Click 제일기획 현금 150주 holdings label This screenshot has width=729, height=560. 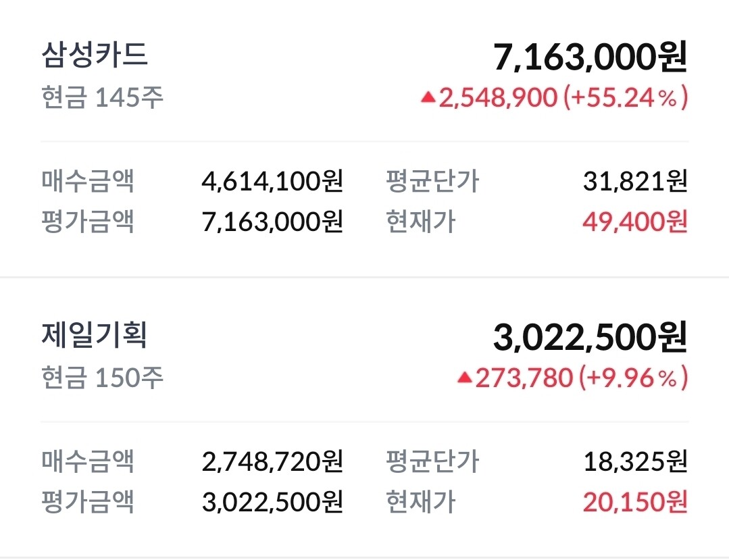(x=102, y=378)
